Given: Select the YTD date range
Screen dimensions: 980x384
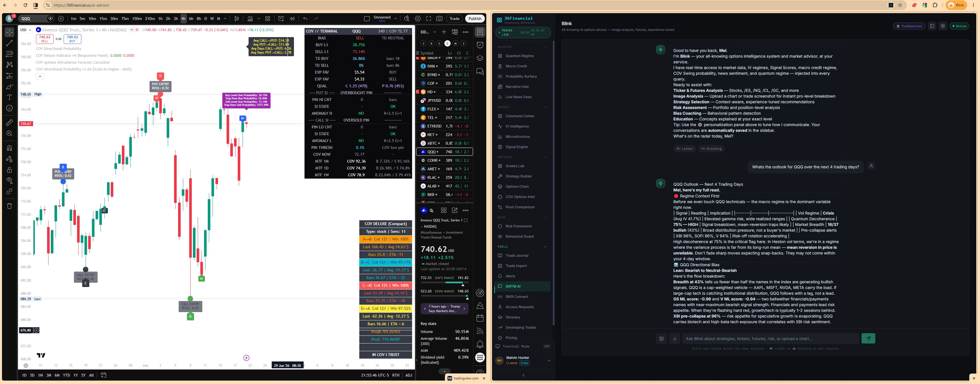Looking at the screenshot, I should [x=66, y=375].
